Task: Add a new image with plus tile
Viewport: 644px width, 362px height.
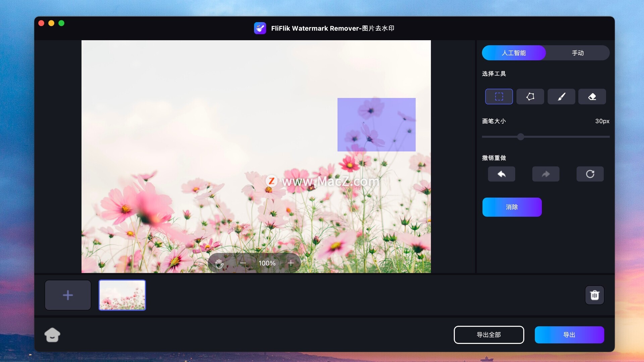Action: pyautogui.click(x=68, y=295)
